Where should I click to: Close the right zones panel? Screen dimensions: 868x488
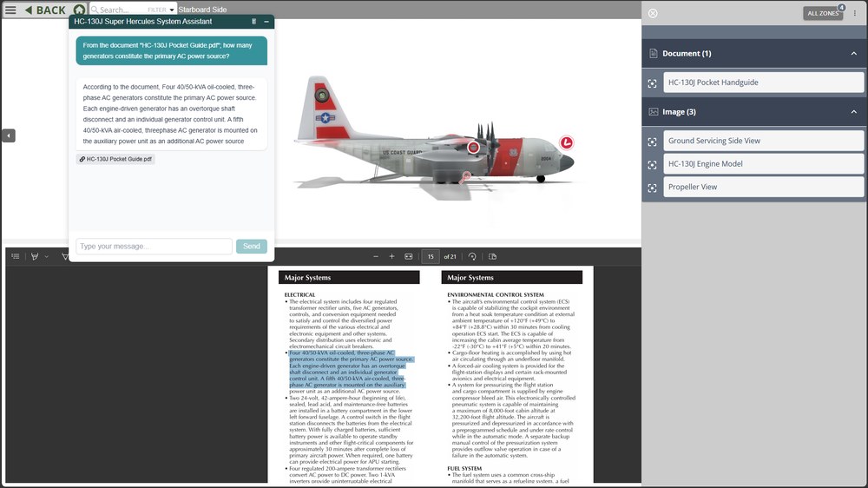(654, 13)
